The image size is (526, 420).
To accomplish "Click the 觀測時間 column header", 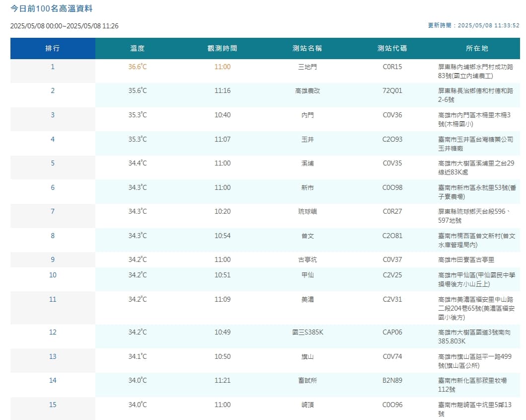I will click(x=223, y=48).
